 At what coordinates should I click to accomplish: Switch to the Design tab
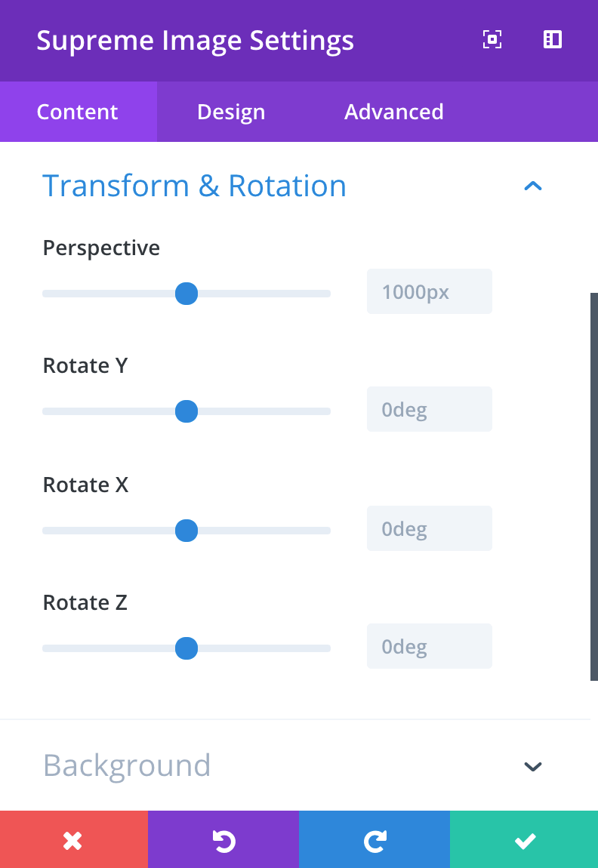[x=231, y=112]
